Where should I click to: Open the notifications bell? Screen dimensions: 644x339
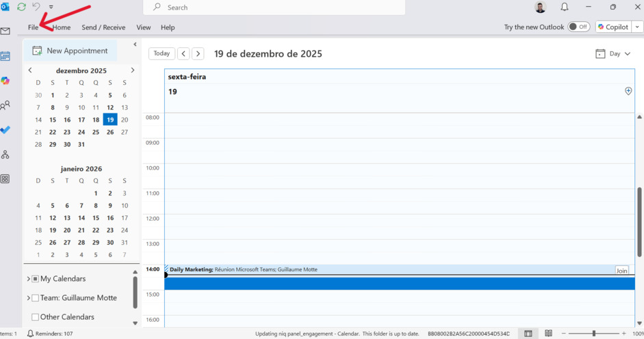coord(565,7)
